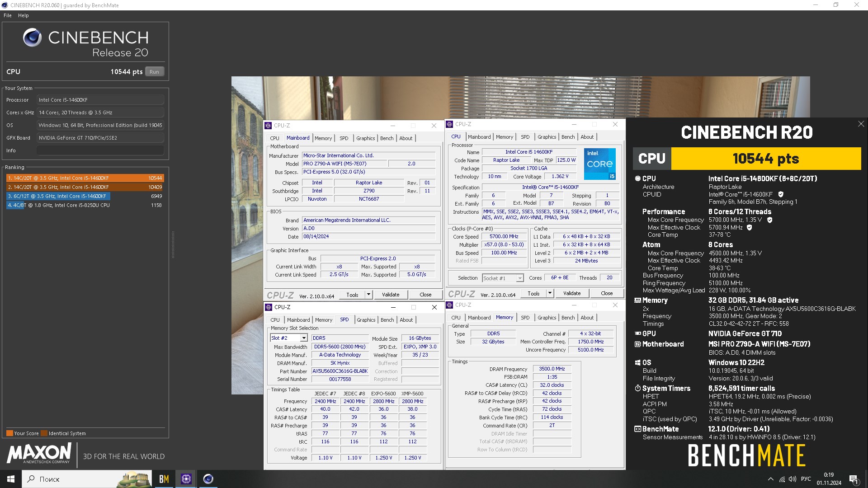Click the PYC language indicator

pyautogui.click(x=806, y=479)
